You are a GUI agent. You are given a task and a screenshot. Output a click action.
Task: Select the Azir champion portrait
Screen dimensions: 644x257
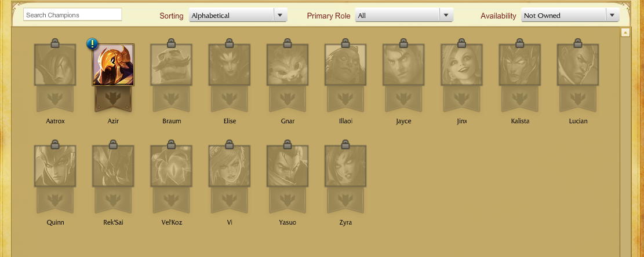point(113,65)
